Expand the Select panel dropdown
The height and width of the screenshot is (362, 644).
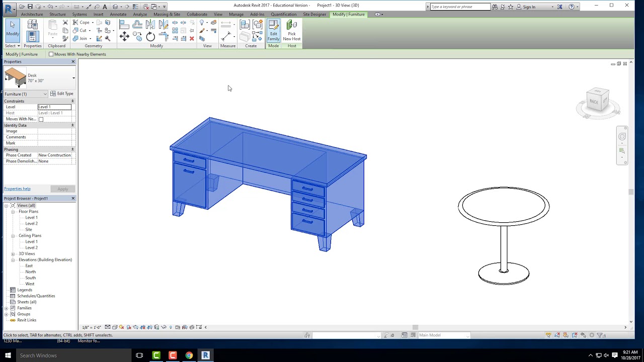[12, 46]
